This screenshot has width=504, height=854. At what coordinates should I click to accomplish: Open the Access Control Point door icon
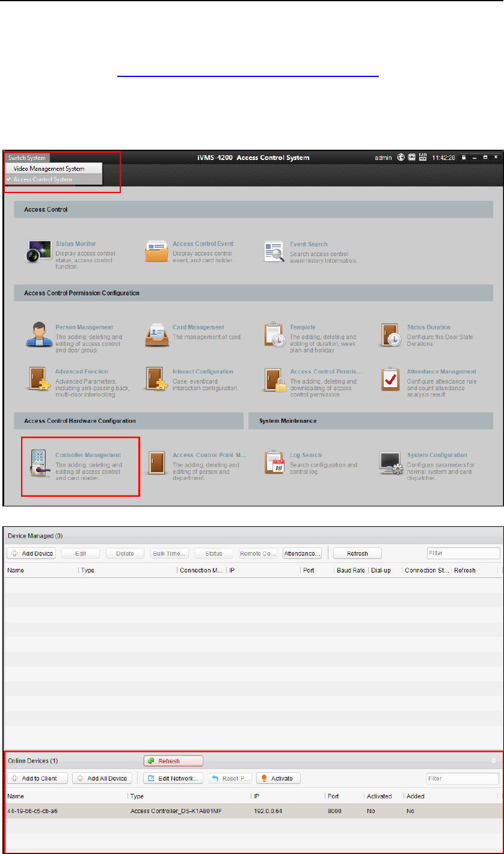click(157, 464)
